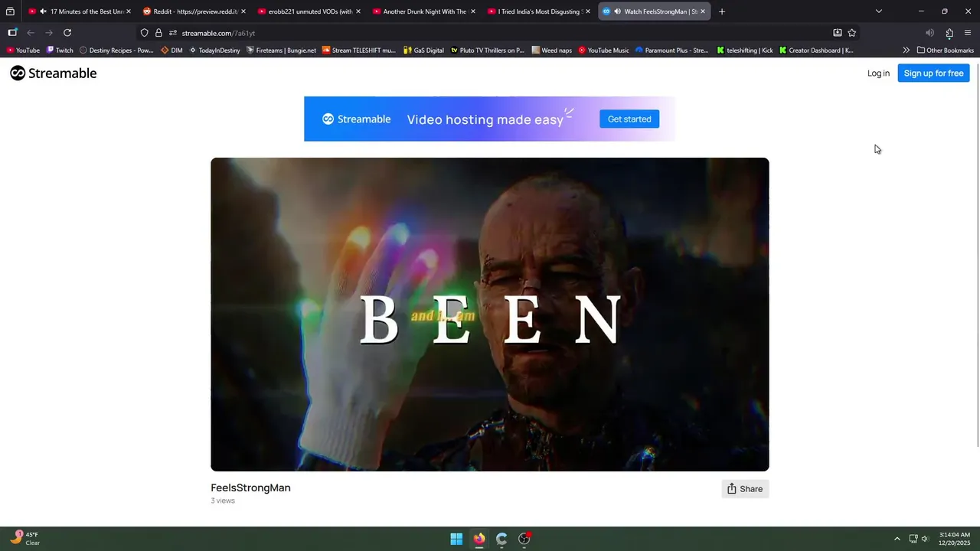The image size is (980, 551).
Task: Open the YouTube bookmark
Action: tap(23, 51)
